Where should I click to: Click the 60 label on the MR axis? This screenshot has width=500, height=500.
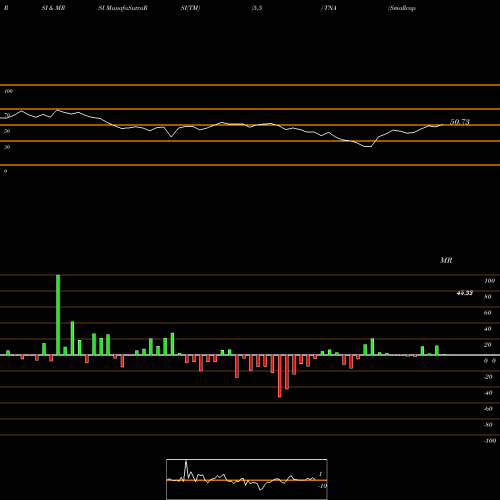point(488,313)
